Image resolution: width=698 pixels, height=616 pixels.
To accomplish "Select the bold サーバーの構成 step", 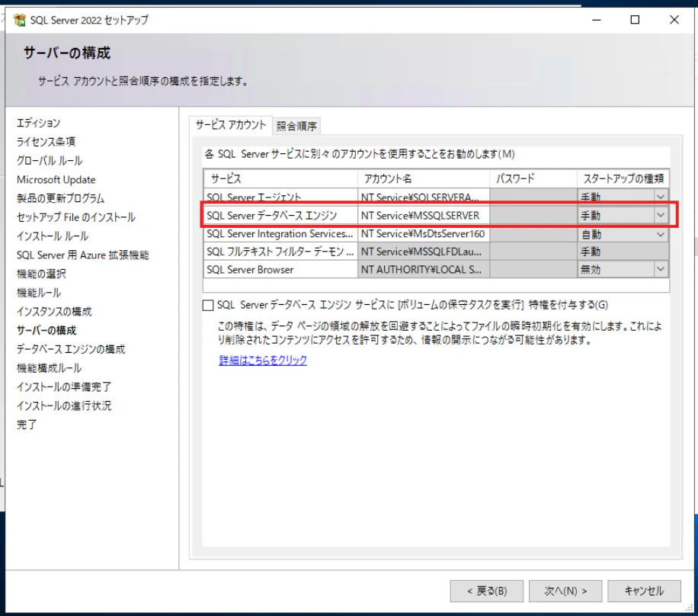I will point(46,331).
